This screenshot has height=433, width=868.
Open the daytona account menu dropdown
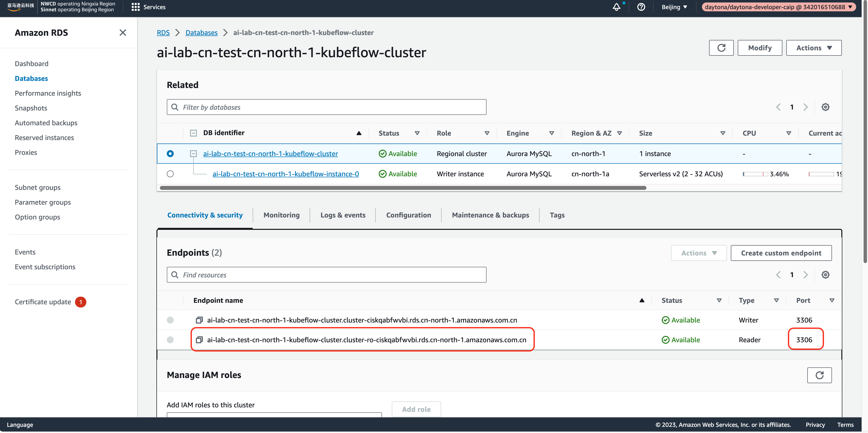tap(779, 7)
